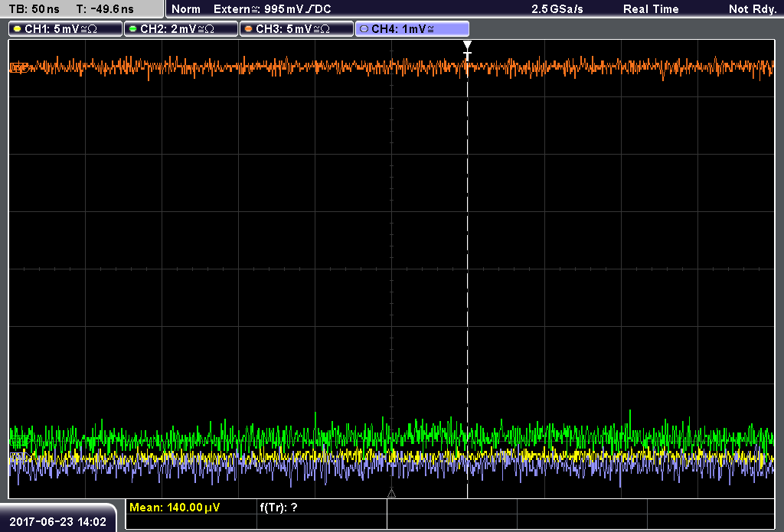Click the Real Time acquisition mode label
This screenshot has width=784, height=532.
click(651, 9)
